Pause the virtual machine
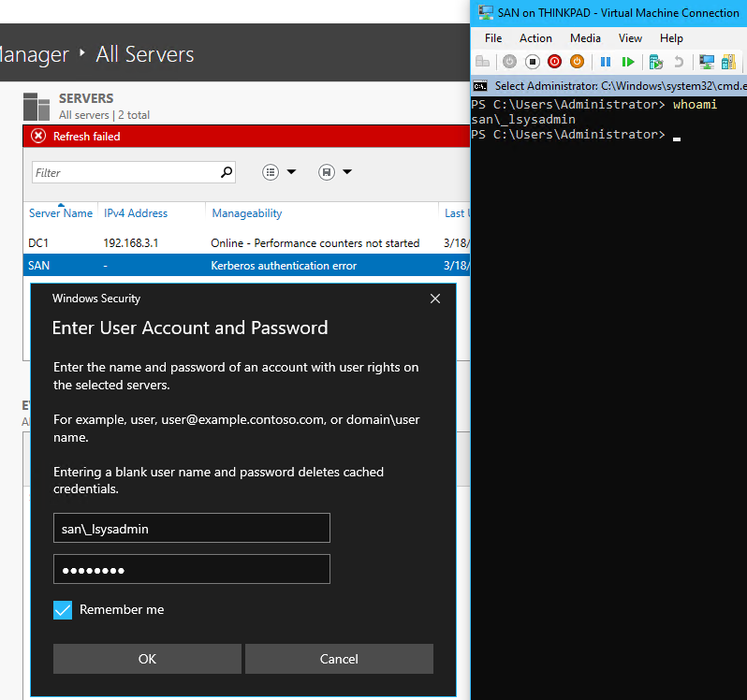 coord(606,62)
